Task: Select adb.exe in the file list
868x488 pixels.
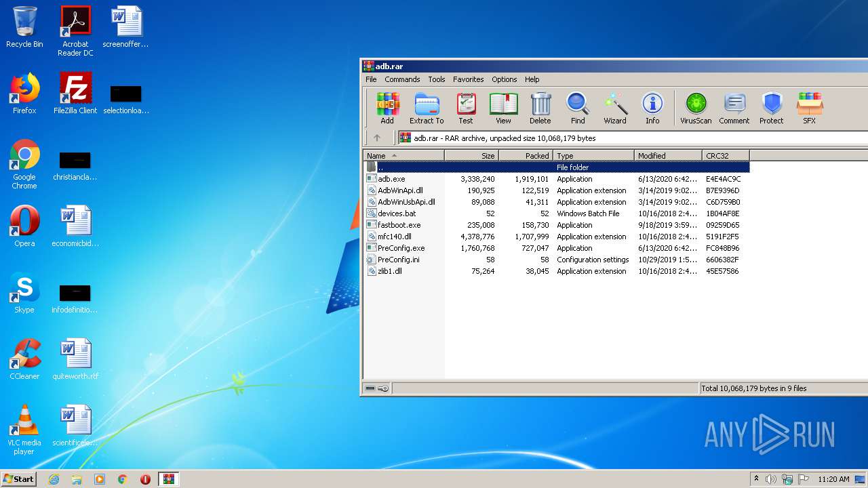Action: point(557,179)
